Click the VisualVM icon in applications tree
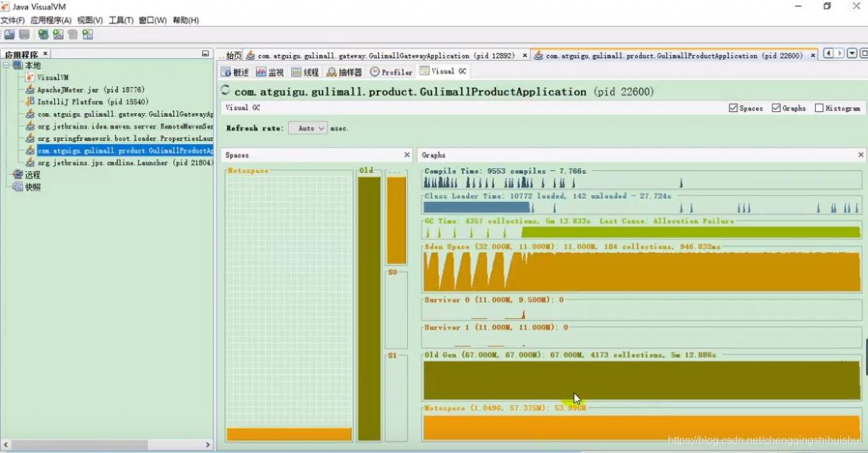 (30, 77)
